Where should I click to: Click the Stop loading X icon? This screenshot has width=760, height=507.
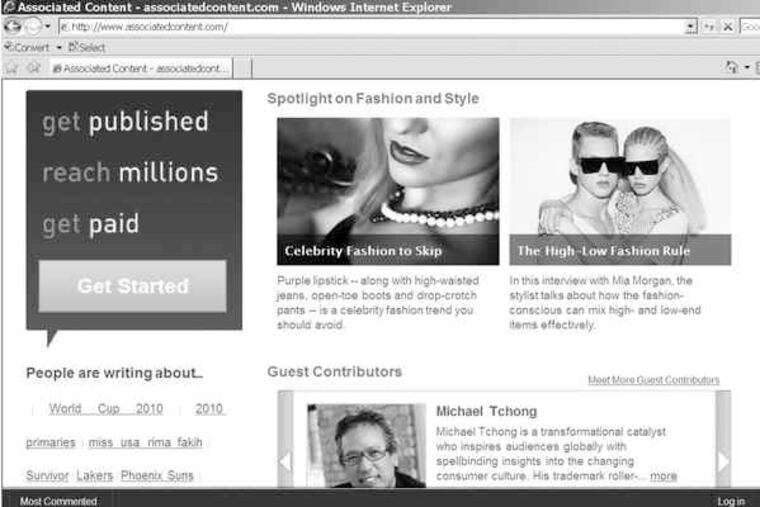click(728, 27)
